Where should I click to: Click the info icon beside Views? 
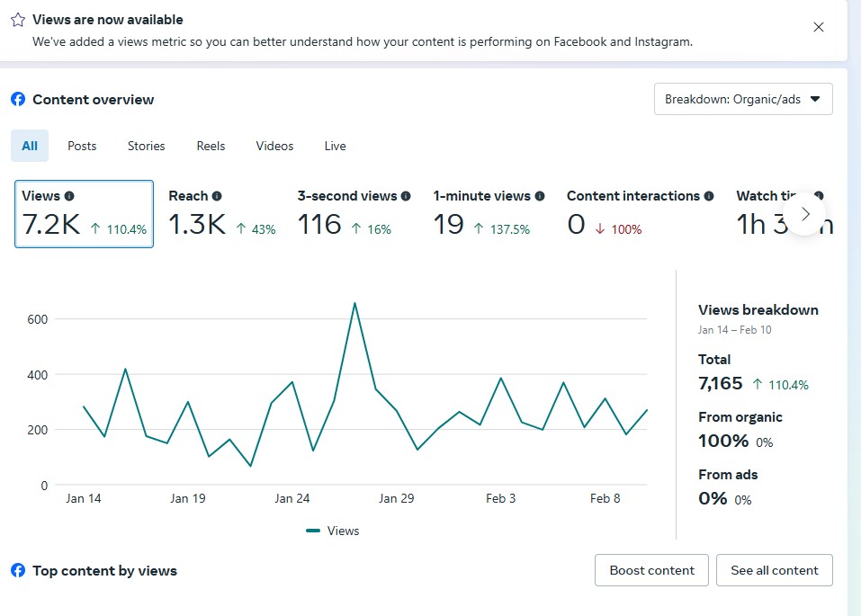click(69, 196)
